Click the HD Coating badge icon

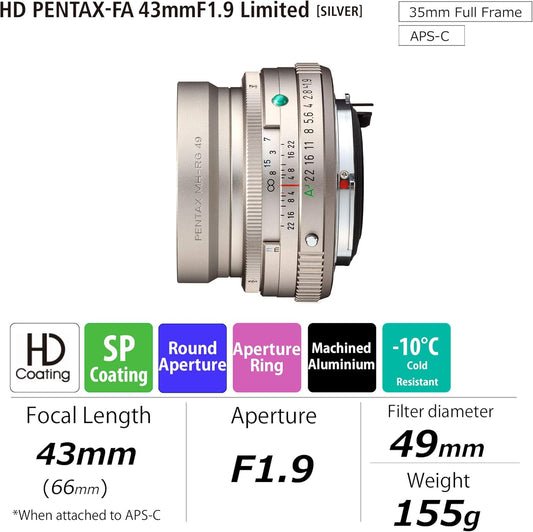pos(45,358)
